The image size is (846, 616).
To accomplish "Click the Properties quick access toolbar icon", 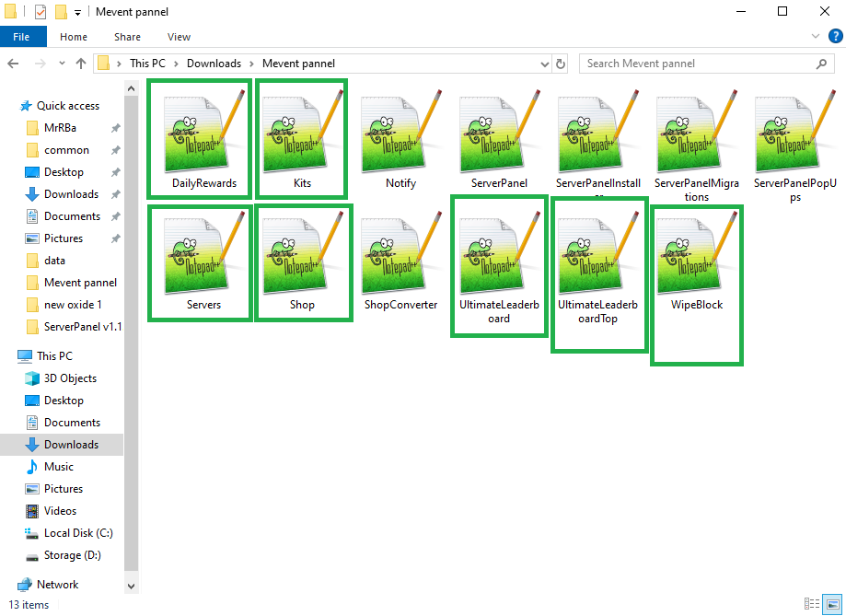I will tap(40, 11).
